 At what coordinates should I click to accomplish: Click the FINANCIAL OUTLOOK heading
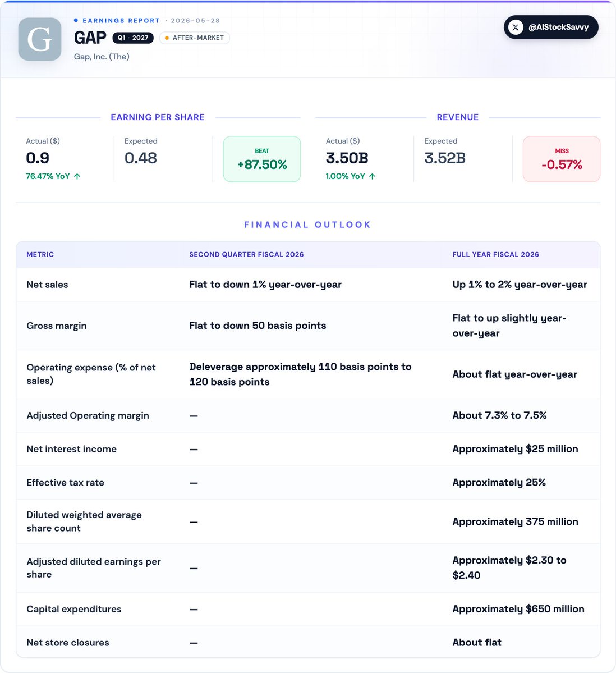pos(307,225)
